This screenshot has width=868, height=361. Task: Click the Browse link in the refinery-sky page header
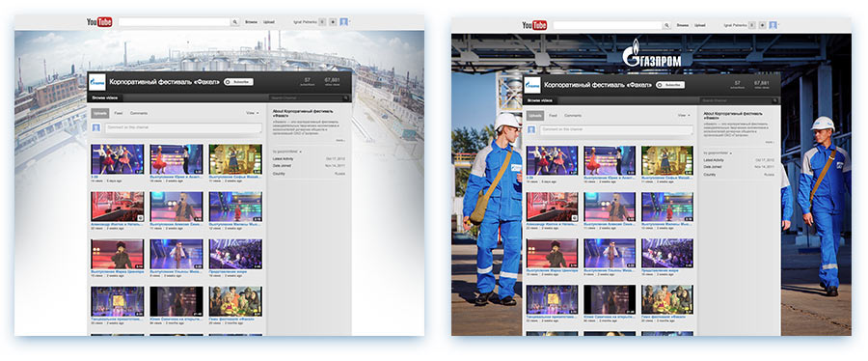[251, 22]
